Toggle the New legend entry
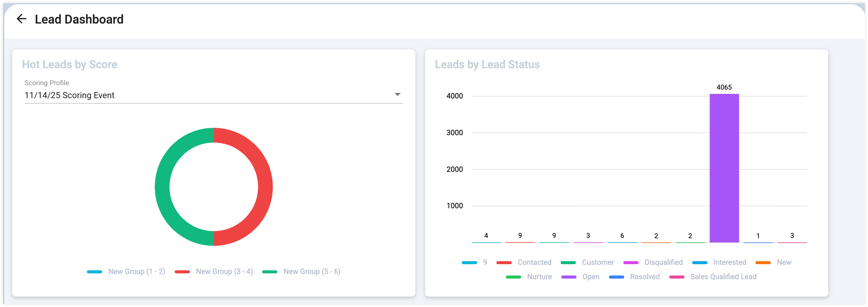 [773, 262]
